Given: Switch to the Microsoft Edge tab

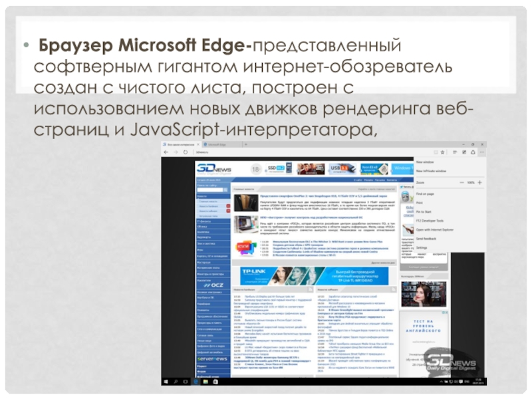Looking at the screenshot, I should coord(222,144).
